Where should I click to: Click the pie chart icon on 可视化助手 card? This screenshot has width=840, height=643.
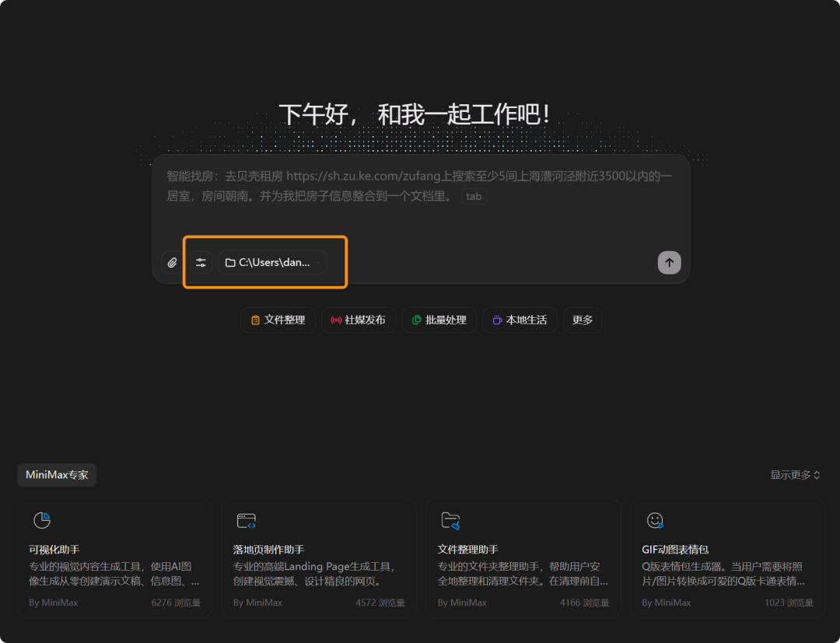tap(41, 520)
